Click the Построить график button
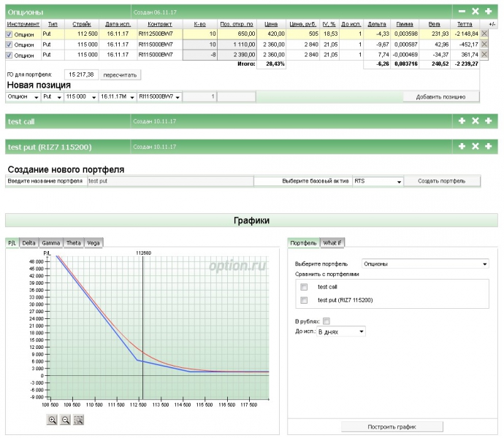The width and height of the screenshot is (504, 438). pyautogui.click(x=392, y=426)
